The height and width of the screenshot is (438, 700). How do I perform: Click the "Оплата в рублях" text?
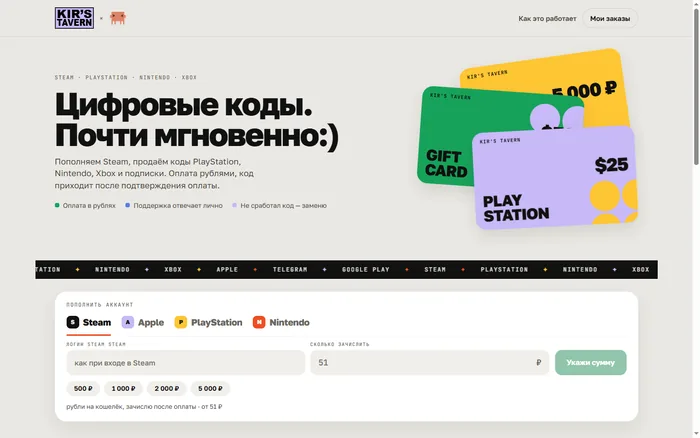tap(89, 205)
